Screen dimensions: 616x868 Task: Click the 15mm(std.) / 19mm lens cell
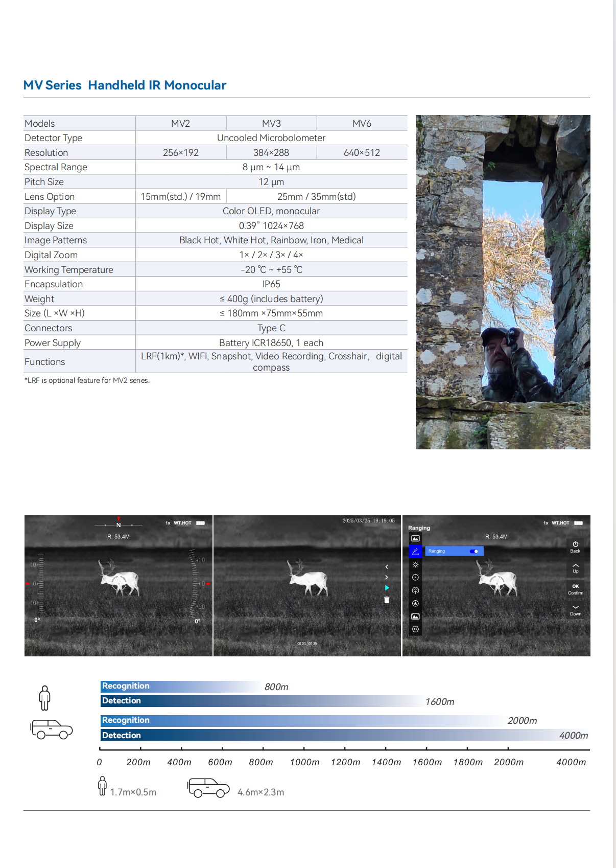[181, 197]
